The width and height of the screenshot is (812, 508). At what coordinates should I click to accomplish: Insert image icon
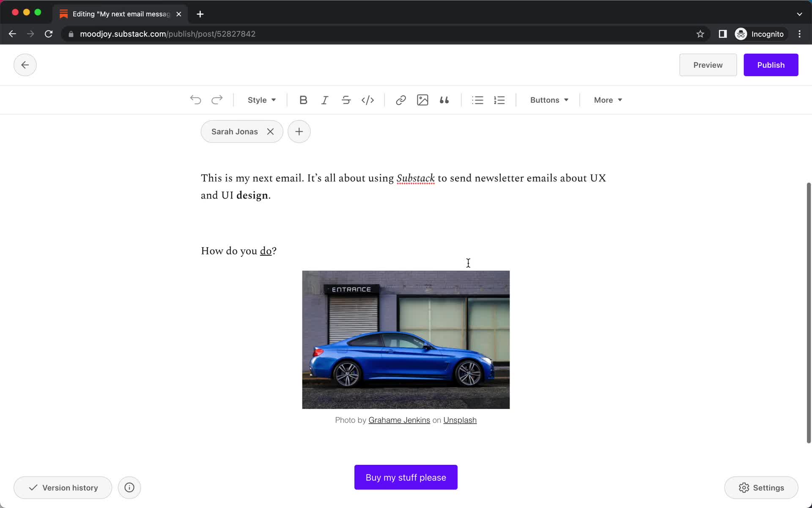tap(422, 99)
